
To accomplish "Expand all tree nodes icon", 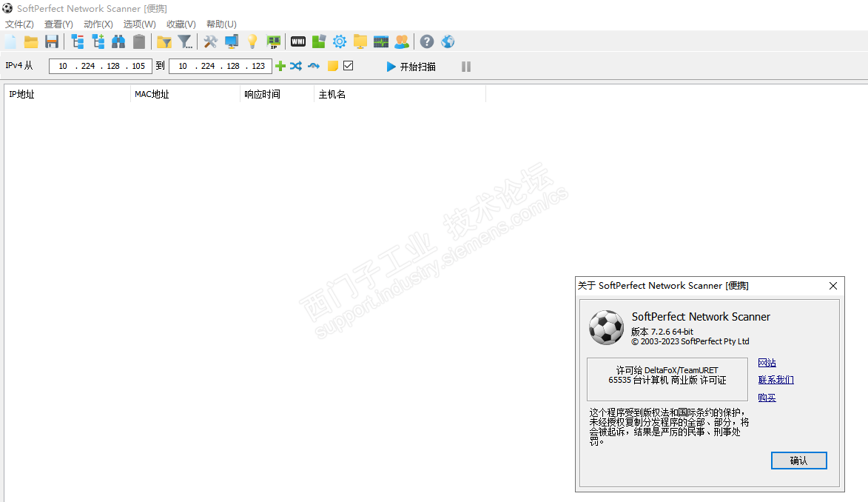I will (98, 41).
